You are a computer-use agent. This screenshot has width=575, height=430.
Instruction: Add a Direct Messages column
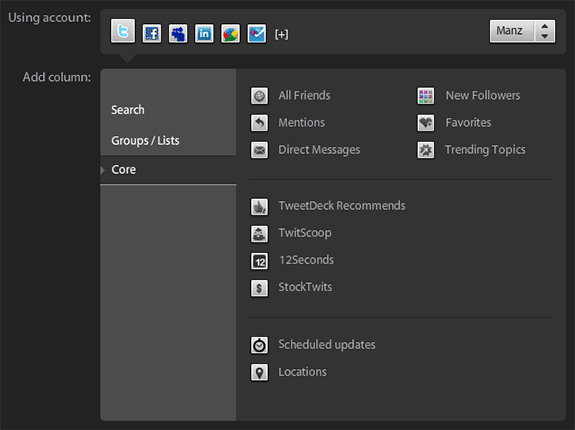[x=319, y=150]
